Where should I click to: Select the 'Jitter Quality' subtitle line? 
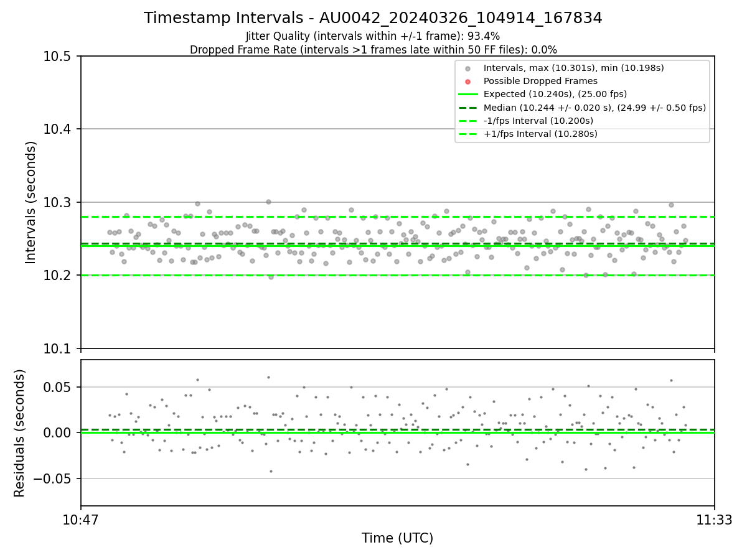pyautogui.click(x=373, y=37)
